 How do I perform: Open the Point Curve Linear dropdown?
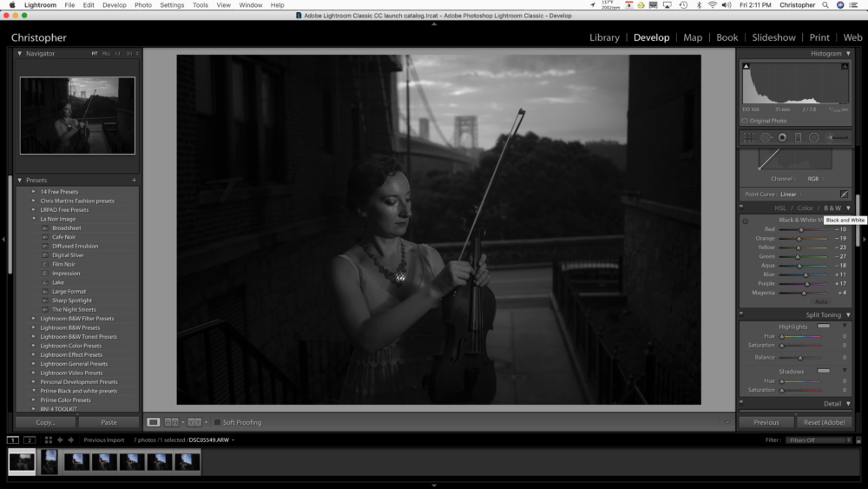(791, 195)
